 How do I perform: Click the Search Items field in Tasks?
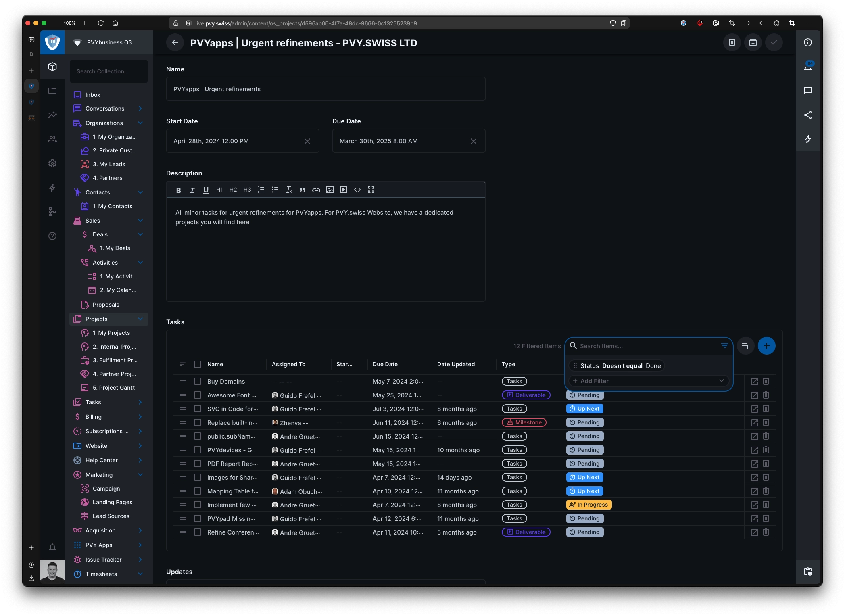(648, 346)
